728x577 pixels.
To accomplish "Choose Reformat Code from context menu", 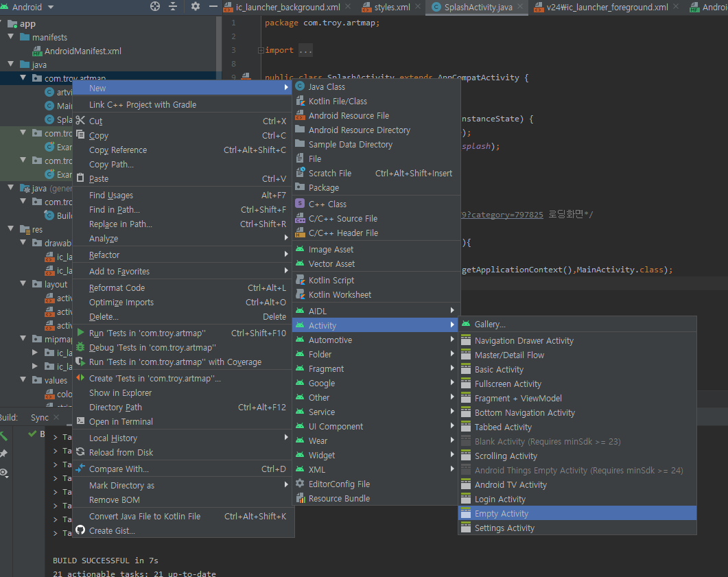I will (183, 287).
